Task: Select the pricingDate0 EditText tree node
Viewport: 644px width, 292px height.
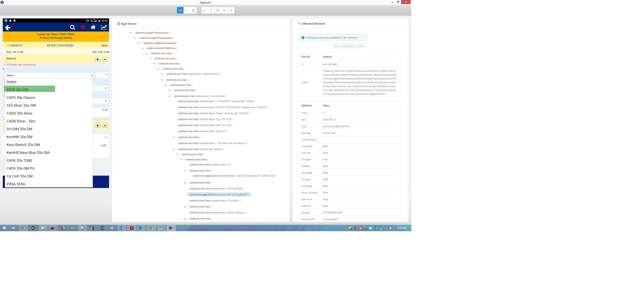Action: coord(219,195)
